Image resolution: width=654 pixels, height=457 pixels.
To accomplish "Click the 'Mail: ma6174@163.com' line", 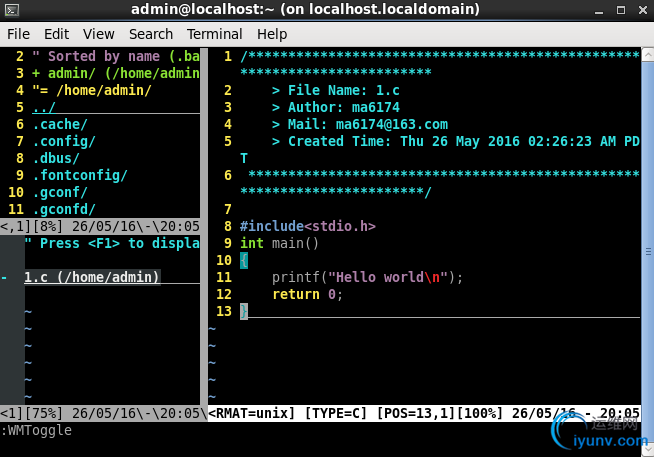I will pyautogui.click(x=360, y=124).
